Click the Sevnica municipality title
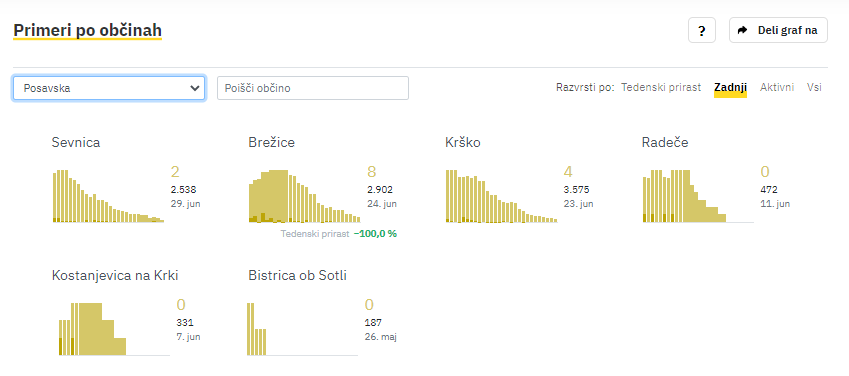This screenshot has height=376, width=849. pos(76,142)
